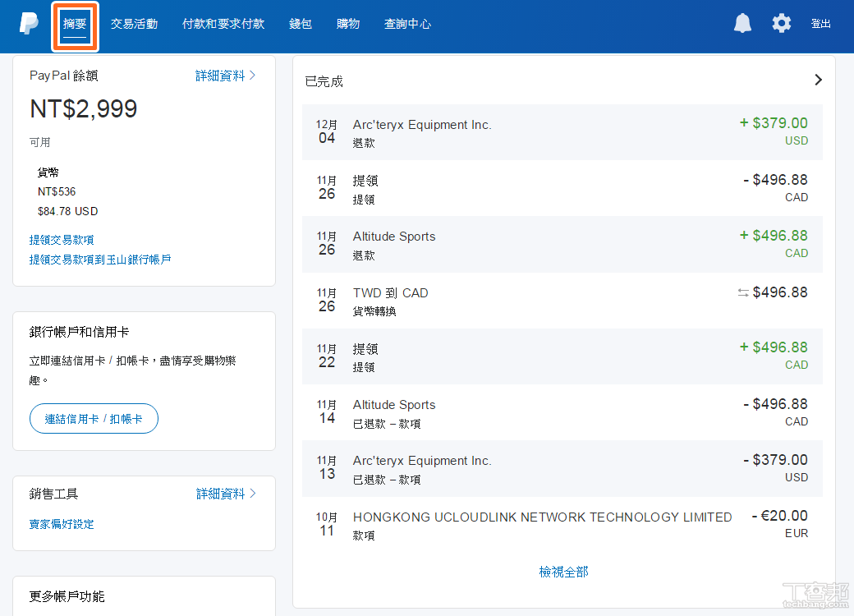Expand 詳細資料 in the 銷售工具 panel
This screenshot has width=854, height=616.
tap(220, 494)
